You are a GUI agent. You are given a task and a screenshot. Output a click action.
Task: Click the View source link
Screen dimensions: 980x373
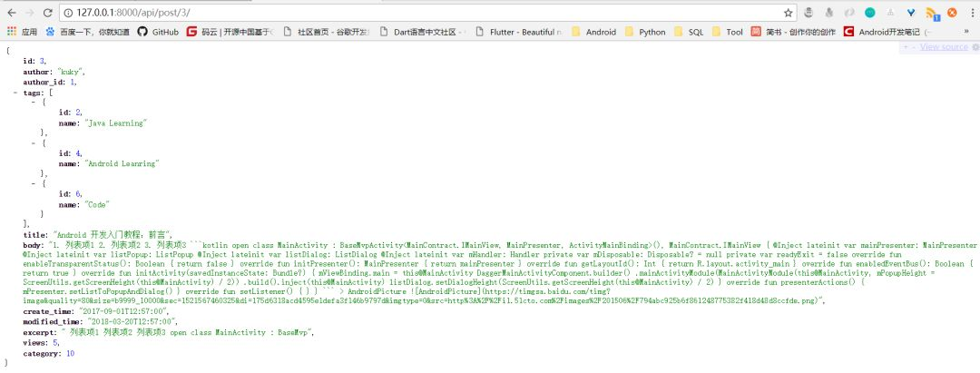click(x=944, y=47)
